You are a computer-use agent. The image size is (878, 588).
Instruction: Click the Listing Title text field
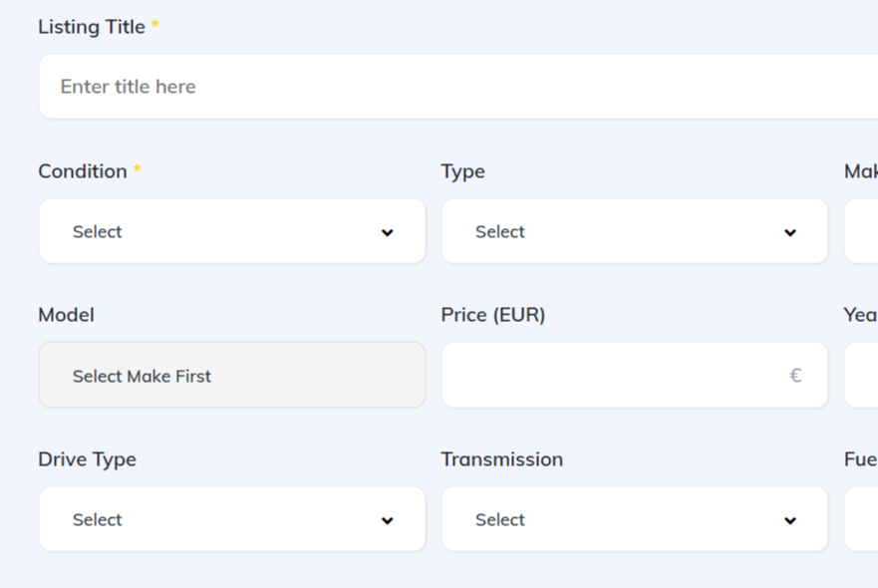click(x=458, y=87)
